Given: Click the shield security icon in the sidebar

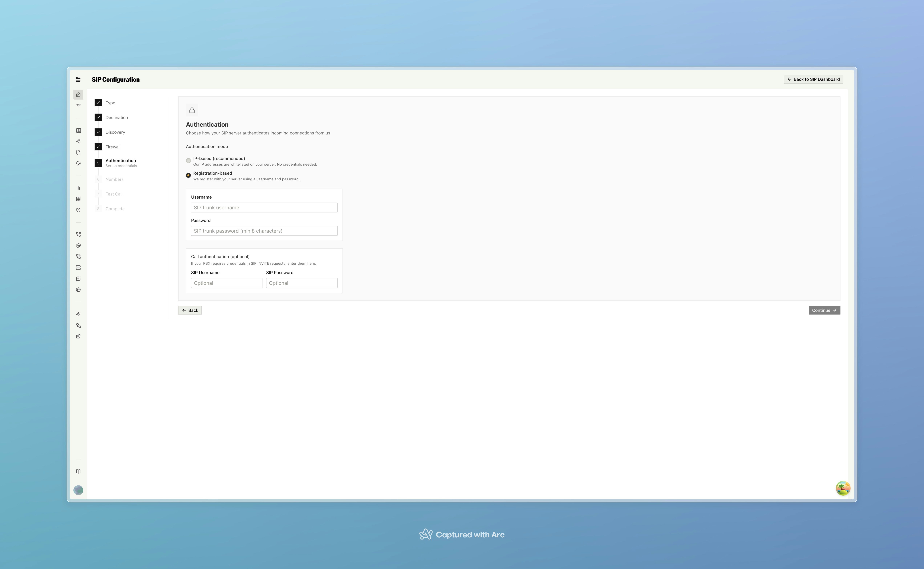Looking at the screenshot, I should pyautogui.click(x=78, y=210).
